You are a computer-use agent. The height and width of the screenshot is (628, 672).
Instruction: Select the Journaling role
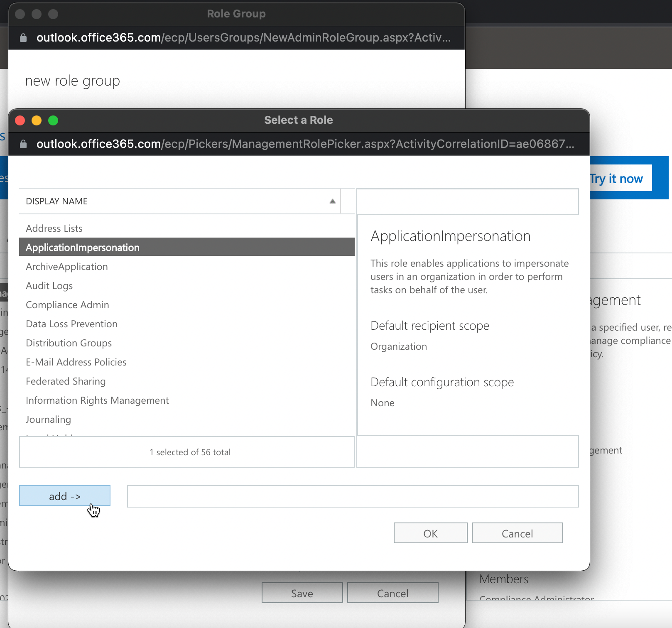click(48, 419)
